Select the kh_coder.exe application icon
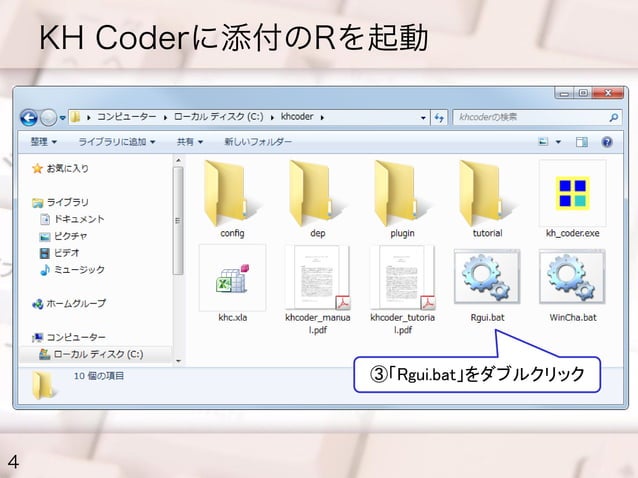Viewport: 638px width, 478px height. point(572,192)
